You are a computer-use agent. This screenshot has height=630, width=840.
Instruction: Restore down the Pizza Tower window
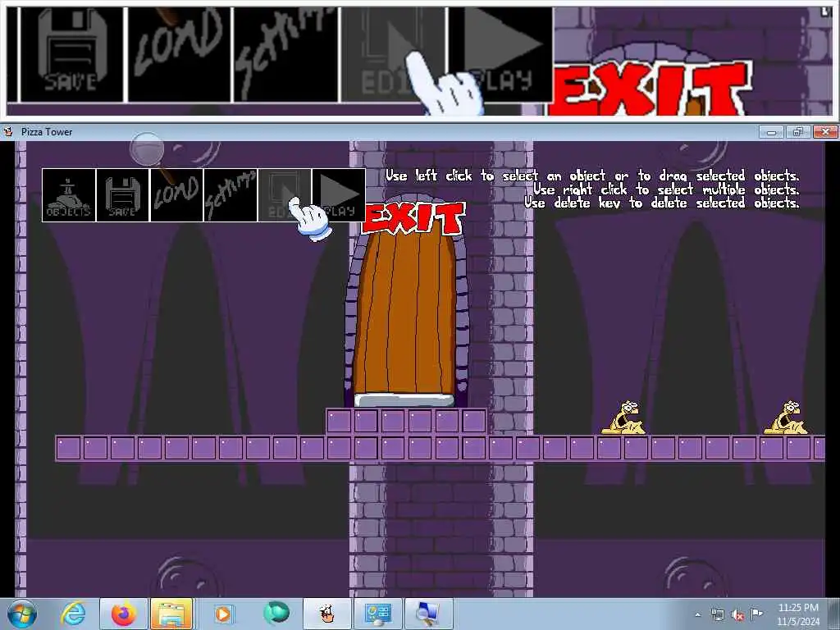pos(797,132)
